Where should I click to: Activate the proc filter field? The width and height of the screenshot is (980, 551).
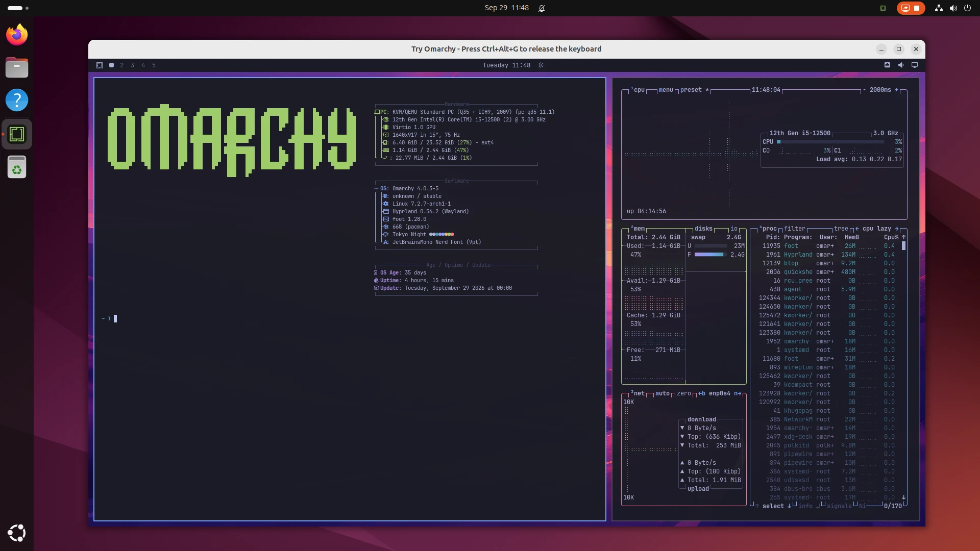[x=795, y=229]
